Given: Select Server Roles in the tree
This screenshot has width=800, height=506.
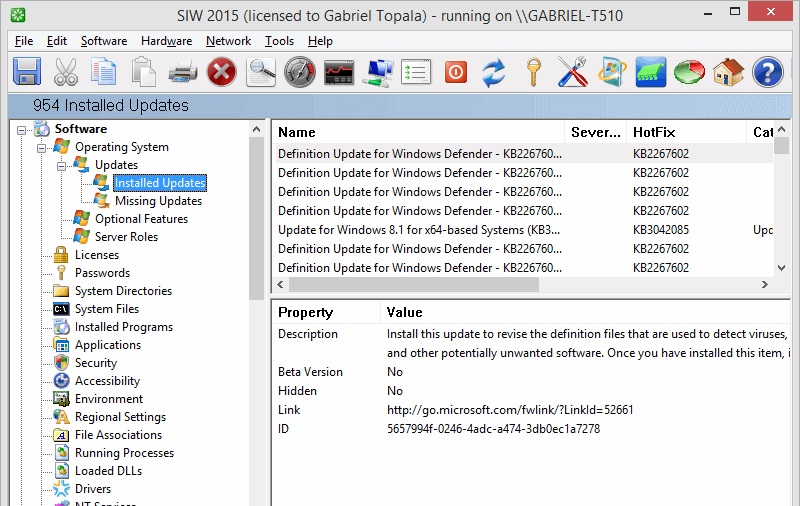Looking at the screenshot, I should [x=126, y=237].
